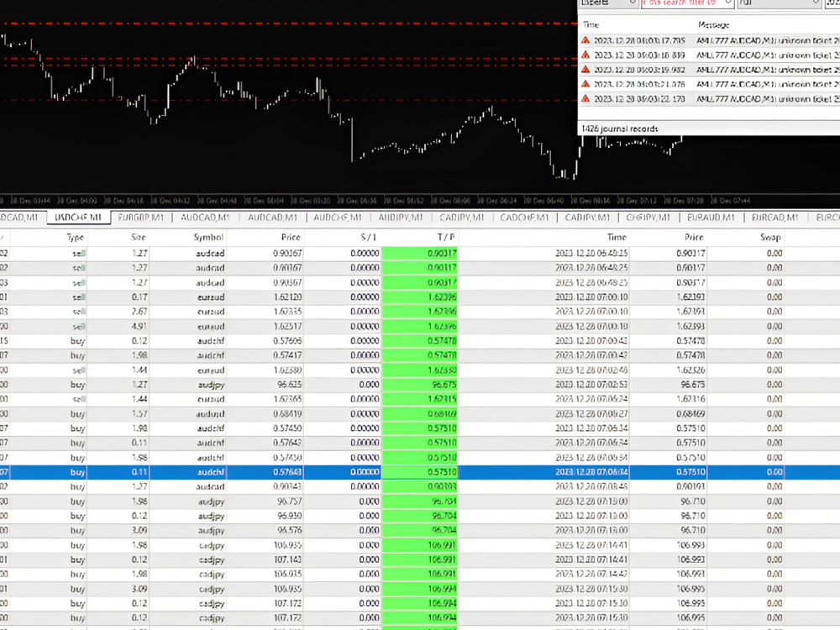Screen dimensions: 840x630
Task: Open the journal source filter dropdown
Action: click(x=633, y=4)
